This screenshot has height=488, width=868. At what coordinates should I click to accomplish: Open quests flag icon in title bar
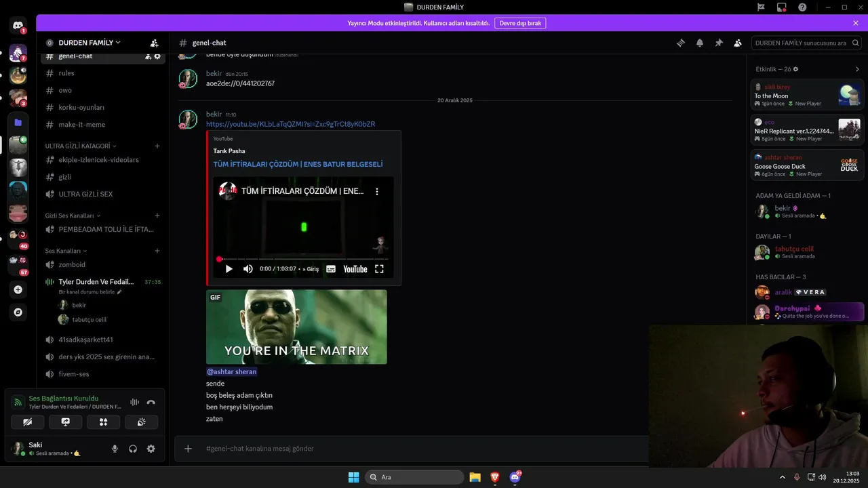[762, 7]
